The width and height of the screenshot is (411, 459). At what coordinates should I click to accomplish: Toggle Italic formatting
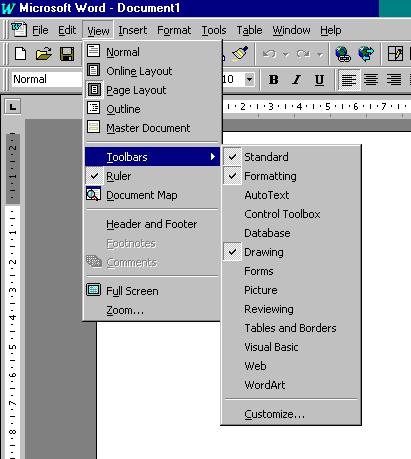296,80
